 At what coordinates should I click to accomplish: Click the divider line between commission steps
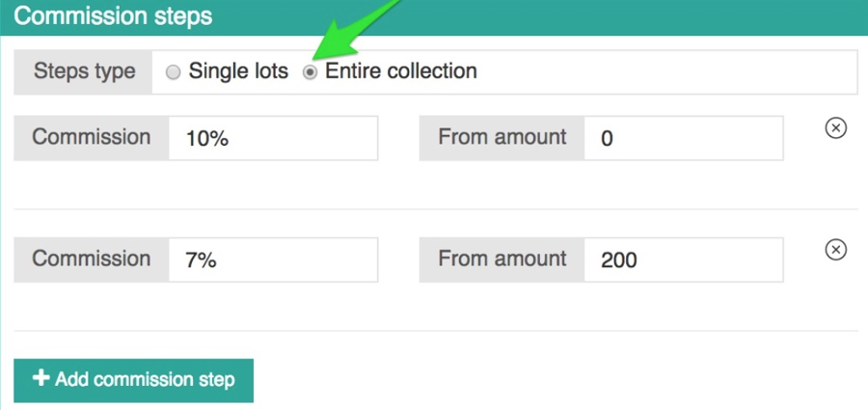[x=436, y=209]
